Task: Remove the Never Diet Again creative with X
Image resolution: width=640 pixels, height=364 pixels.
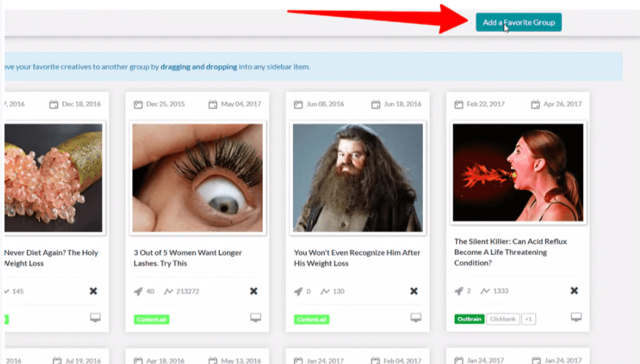Action: [x=94, y=291]
